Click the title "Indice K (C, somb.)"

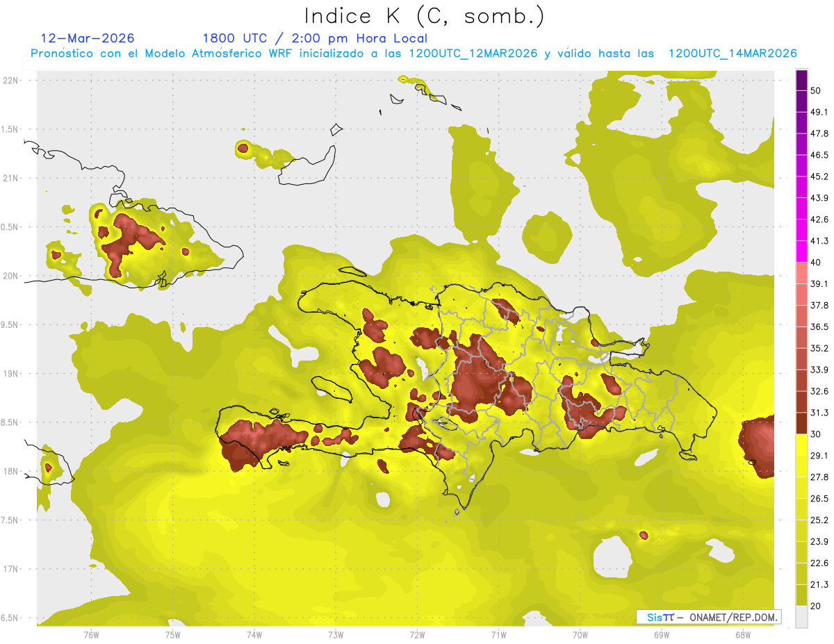click(425, 15)
